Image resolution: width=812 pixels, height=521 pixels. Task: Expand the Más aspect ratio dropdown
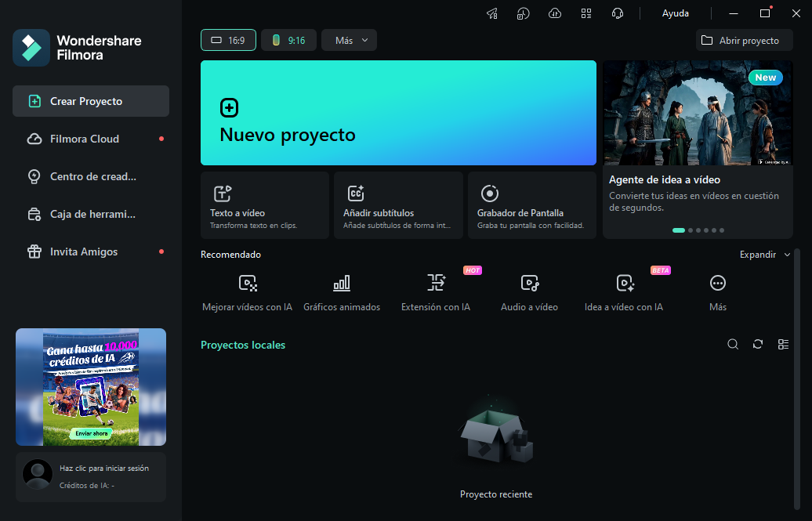349,41
